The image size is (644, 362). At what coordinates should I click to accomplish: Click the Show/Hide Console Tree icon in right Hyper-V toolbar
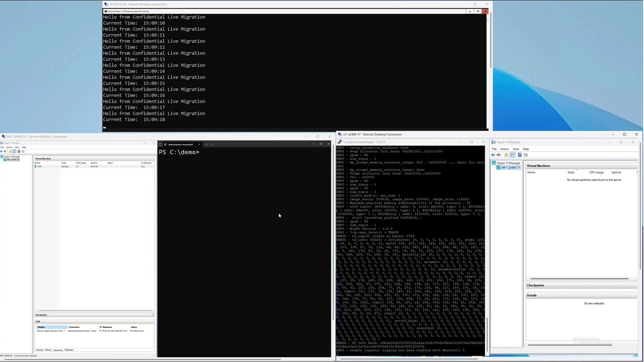click(x=512, y=155)
